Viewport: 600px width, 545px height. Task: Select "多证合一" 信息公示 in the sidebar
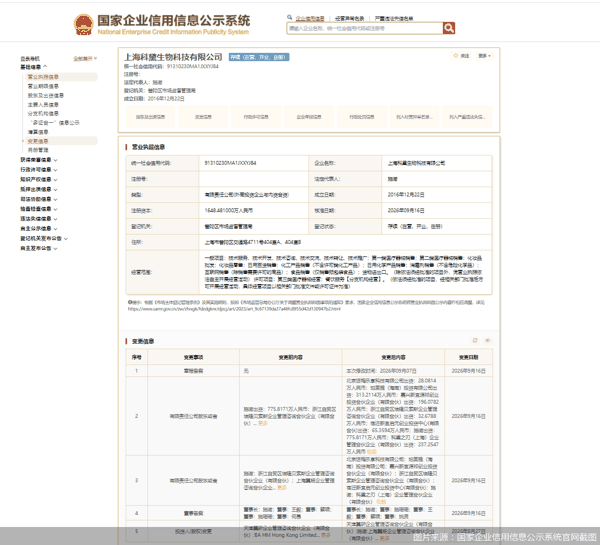pos(55,123)
